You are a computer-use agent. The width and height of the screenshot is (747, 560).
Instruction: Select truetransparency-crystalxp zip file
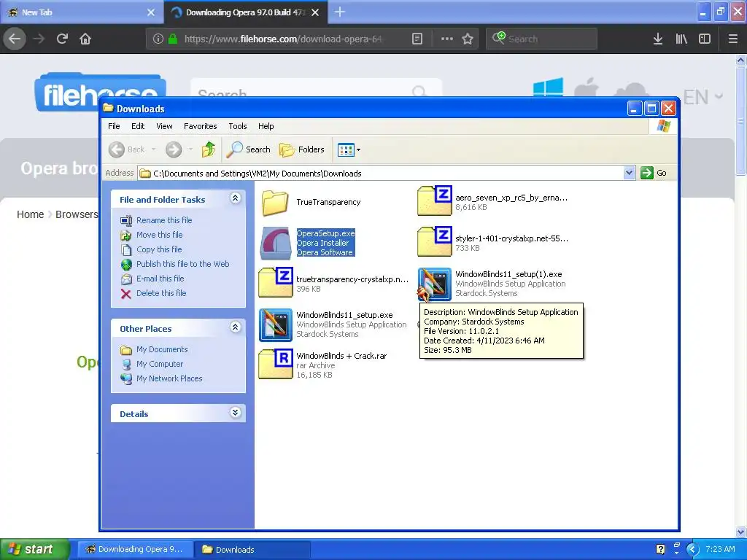tap(333, 284)
